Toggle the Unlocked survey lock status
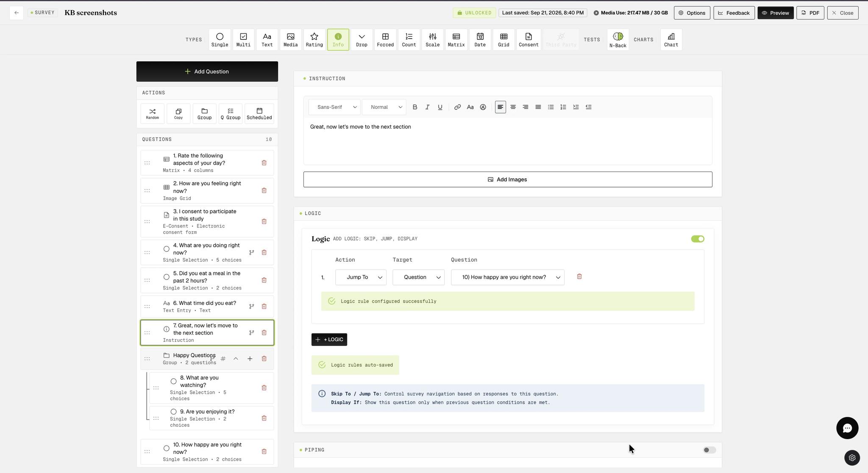Image resolution: width=868 pixels, height=473 pixels. (x=474, y=13)
